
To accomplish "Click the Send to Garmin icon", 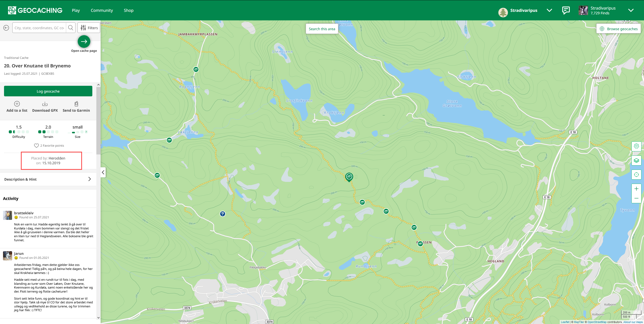I will click(76, 104).
